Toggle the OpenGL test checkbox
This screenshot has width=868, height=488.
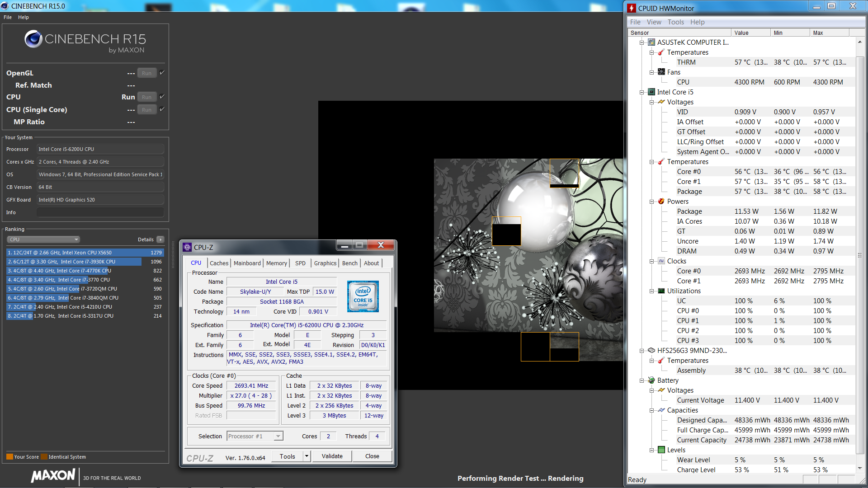tap(162, 72)
